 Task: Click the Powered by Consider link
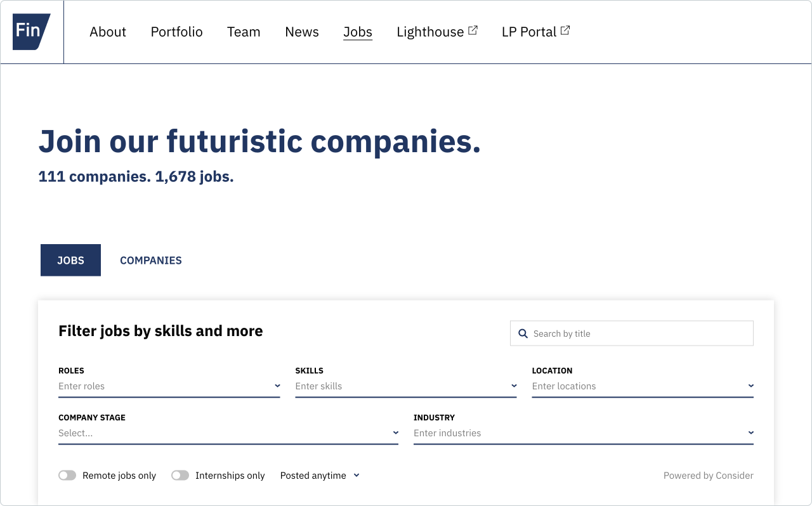(708, 475)
